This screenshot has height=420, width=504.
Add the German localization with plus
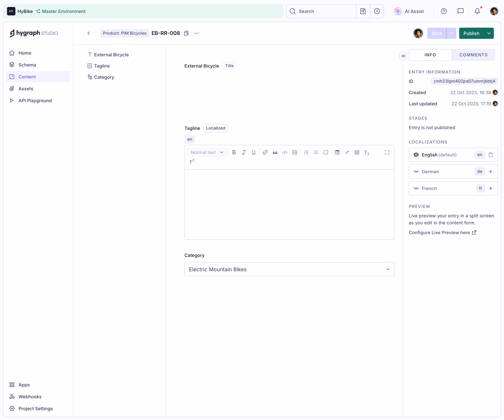coord(491,172)
